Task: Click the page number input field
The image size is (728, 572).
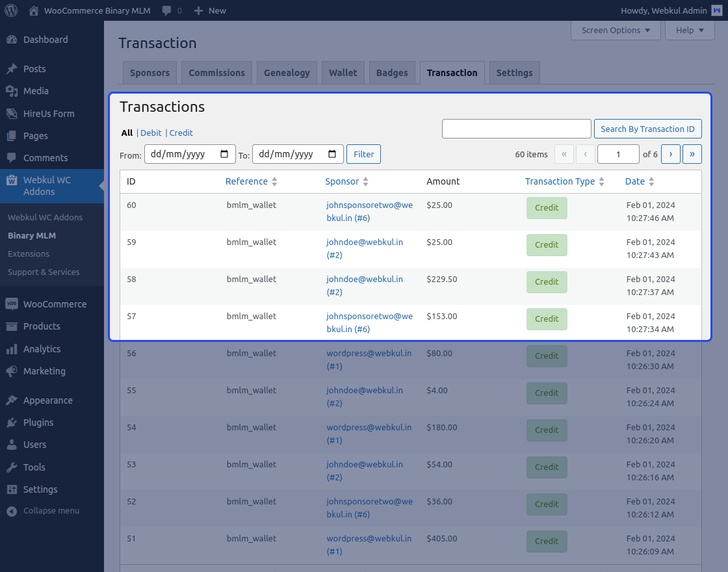Action: tap(617, 154)
